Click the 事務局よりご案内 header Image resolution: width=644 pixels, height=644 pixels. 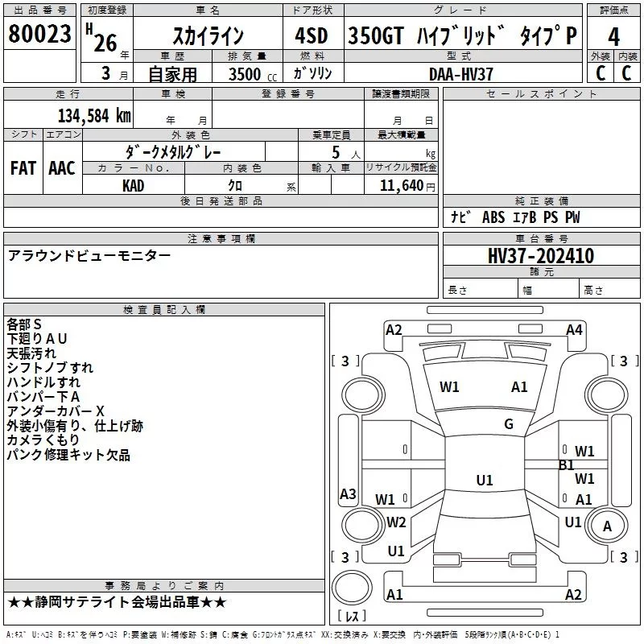coord(164,586)
